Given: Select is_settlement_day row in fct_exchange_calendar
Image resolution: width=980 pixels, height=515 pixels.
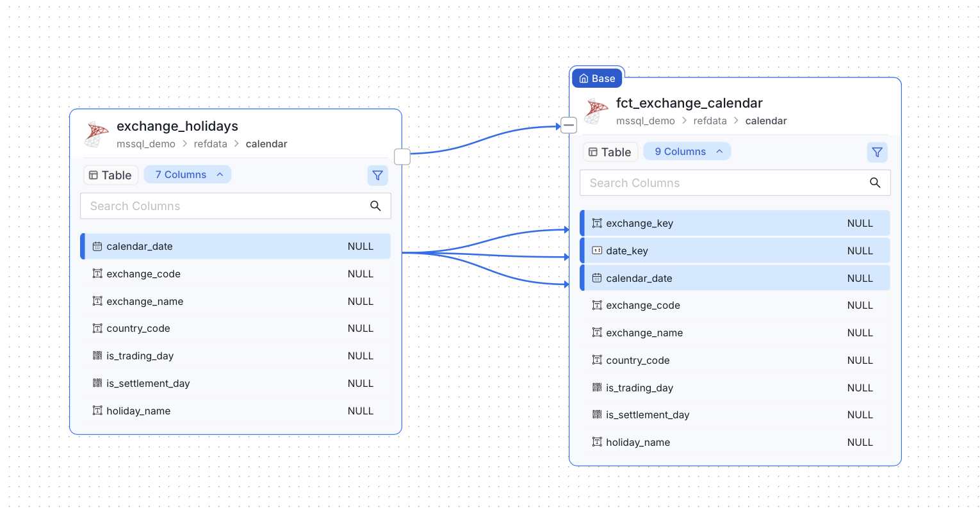Looking at the screenshot, I should pyautogui.click(x=735, y=414).
